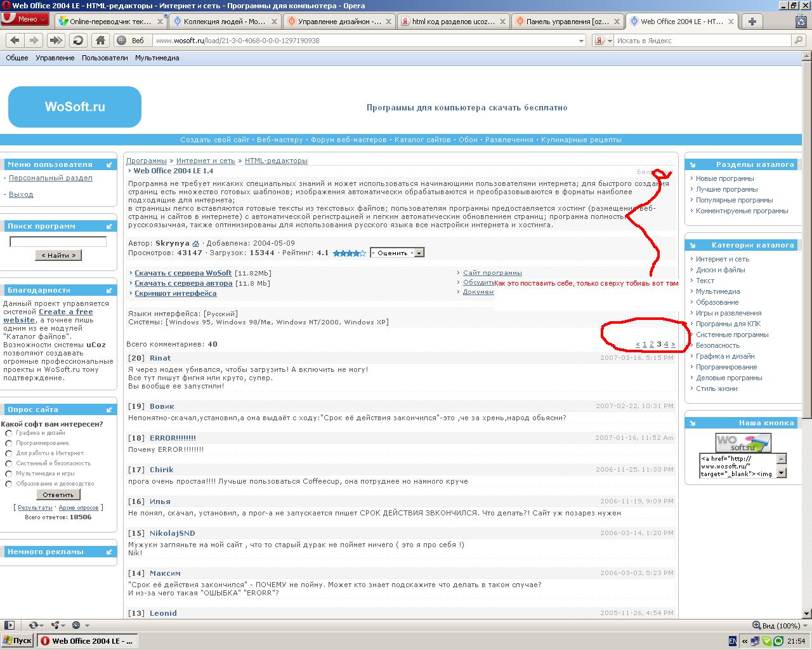Image resolution: width=812 pixels, height=650 pixels.
Task: Click the browser Forward arrow button
Action: [35, 40]
